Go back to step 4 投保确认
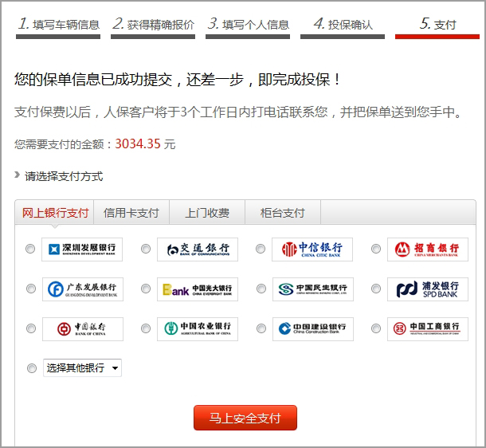Image resolution: width=486 pixels, height=448 pixels. pos(343,24)
